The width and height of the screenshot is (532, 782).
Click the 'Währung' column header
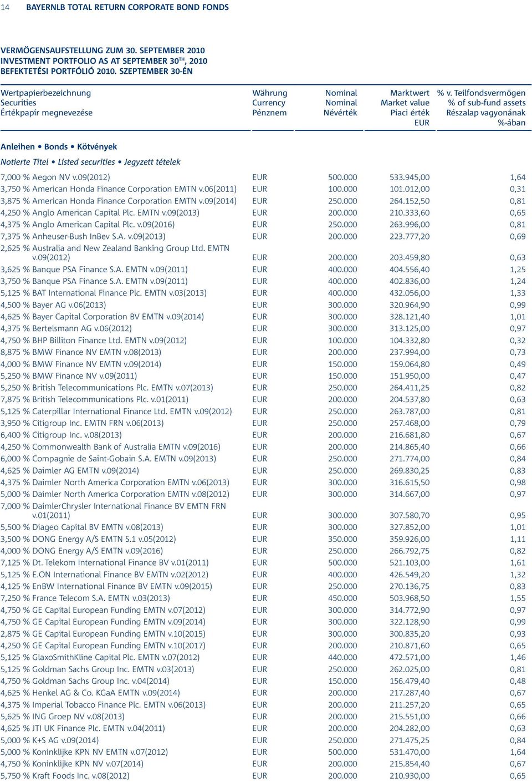tap(269, 93)
